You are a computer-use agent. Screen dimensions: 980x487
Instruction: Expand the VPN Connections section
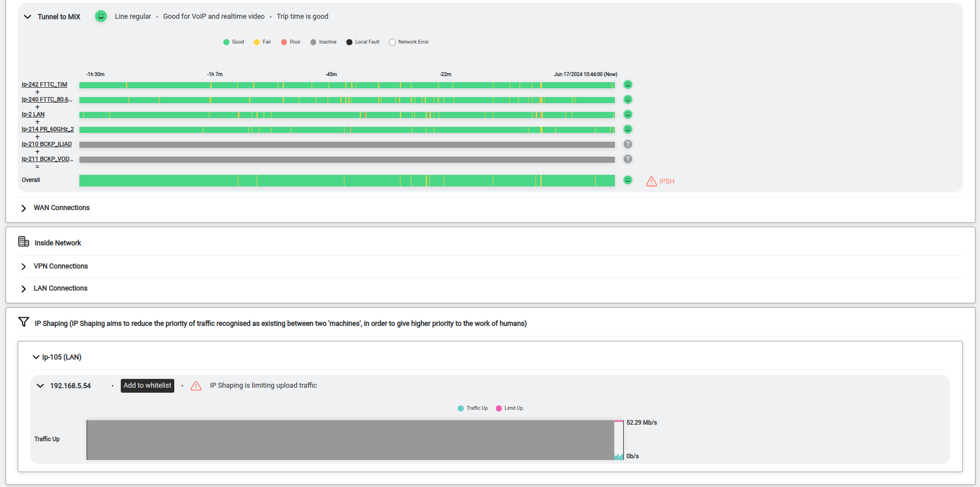[23, 266]
